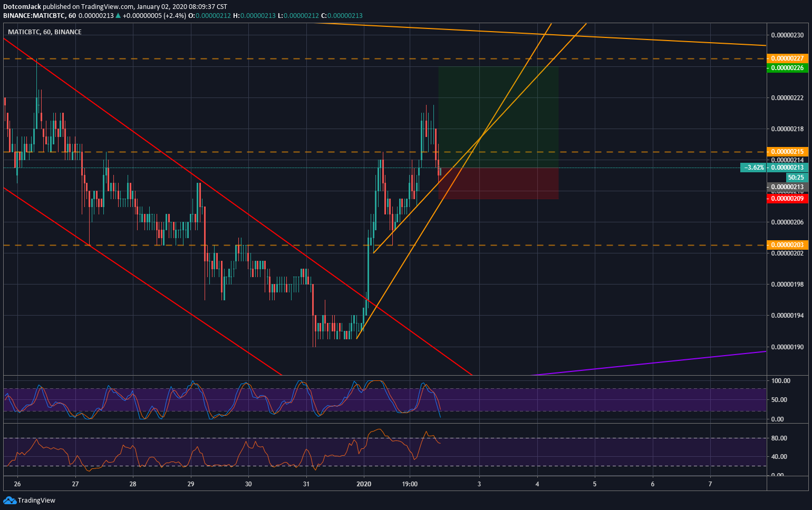
Task: Click the O:0.00000212 open value in header
Action: [209, 15]
